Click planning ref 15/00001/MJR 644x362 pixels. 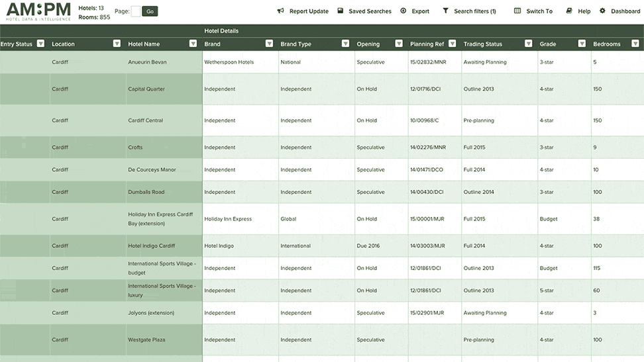click(x=427, y=219)
